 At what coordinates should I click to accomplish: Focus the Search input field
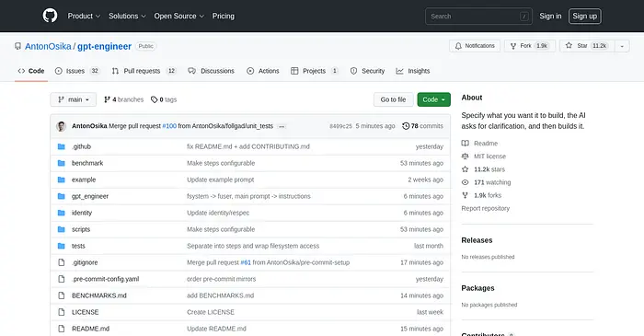click(478, 17)
